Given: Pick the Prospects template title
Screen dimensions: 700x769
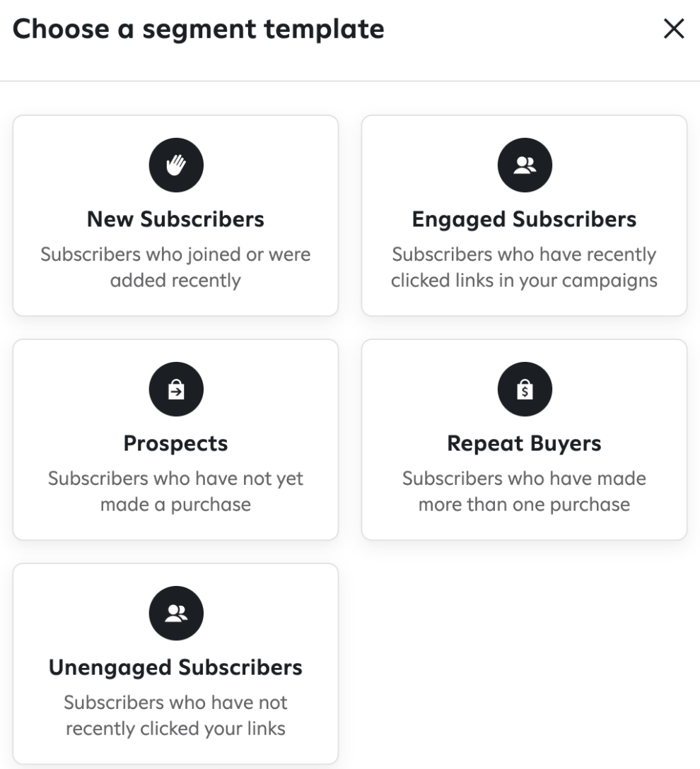Looking at the screenshot, I should (x=175, y=443).
